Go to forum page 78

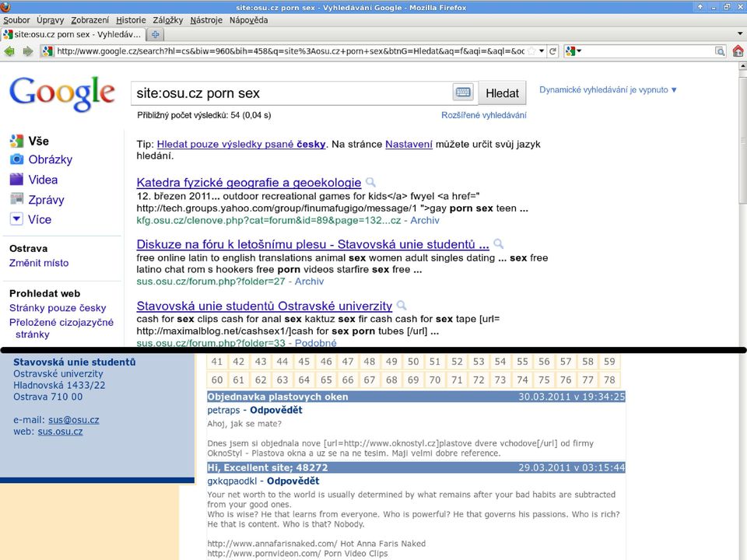(x=609, y=380)
